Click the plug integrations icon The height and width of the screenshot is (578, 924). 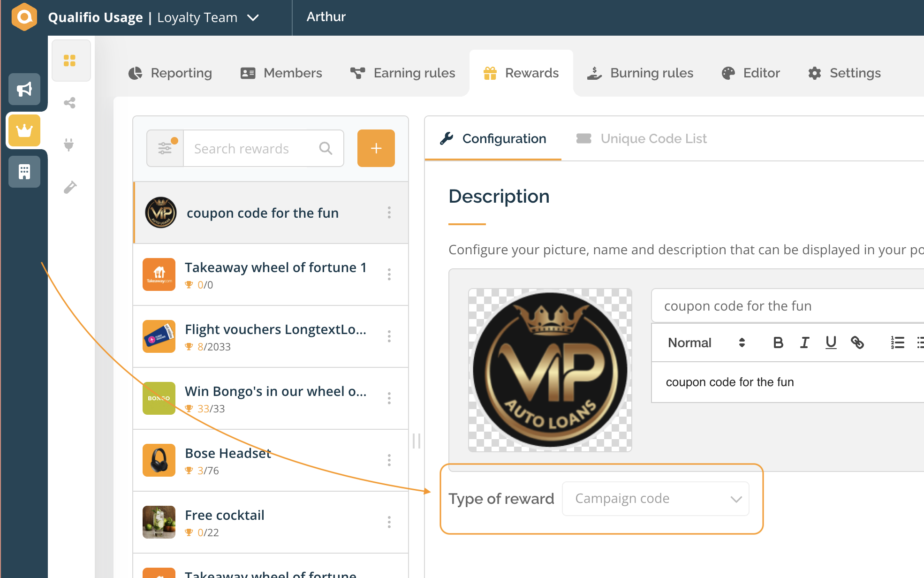tap(69, 144)
